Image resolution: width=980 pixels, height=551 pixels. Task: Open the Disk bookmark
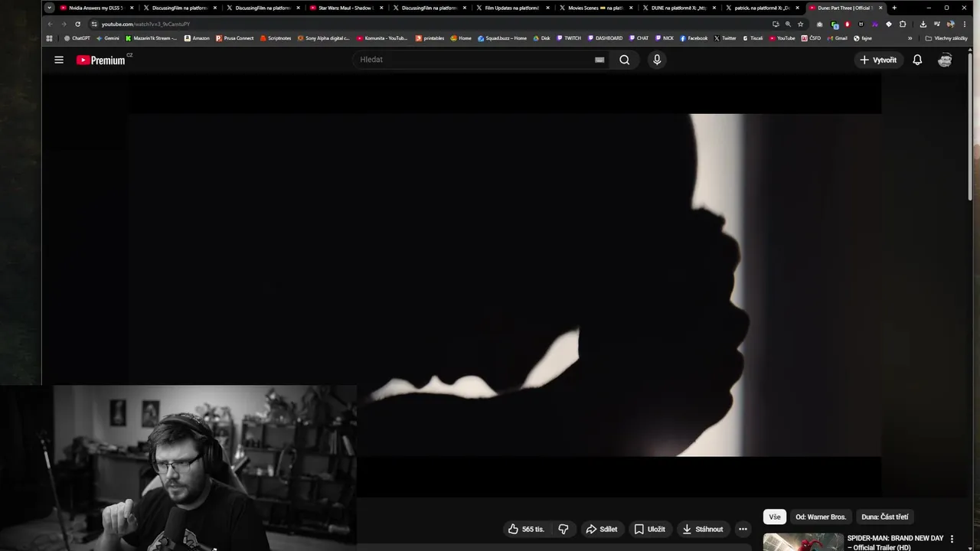tap(541, 38)
